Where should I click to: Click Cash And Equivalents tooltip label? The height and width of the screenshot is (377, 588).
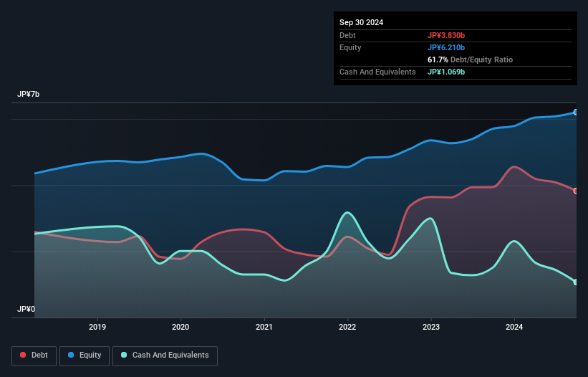click(377, 72)
